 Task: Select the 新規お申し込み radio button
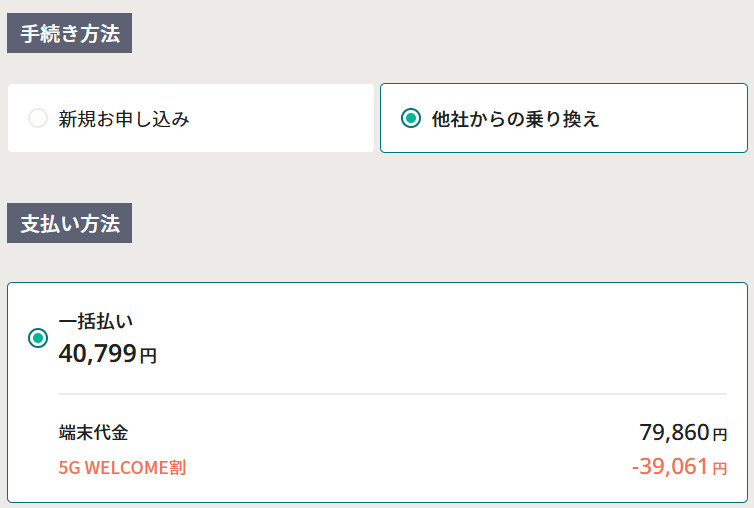pos(38,118)
